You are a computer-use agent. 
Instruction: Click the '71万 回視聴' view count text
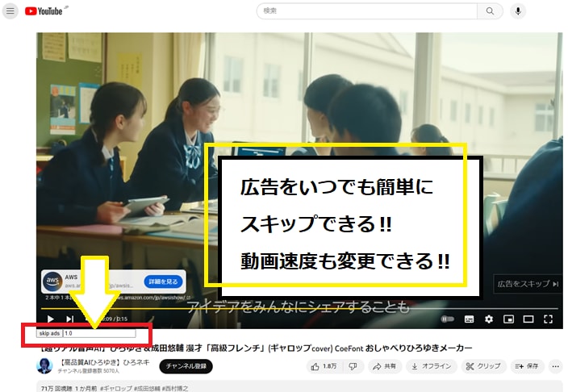pyautogui.click(x=56, y=389)
